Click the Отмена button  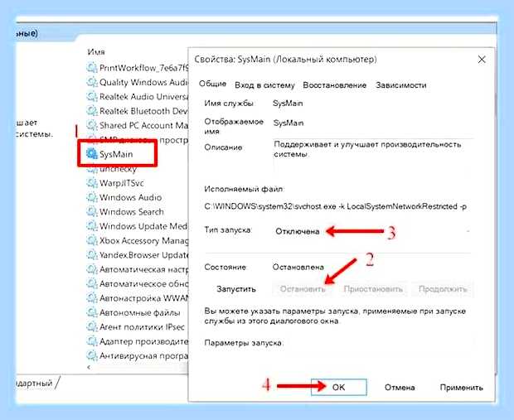pyautogui.click(x=400, y=388)
